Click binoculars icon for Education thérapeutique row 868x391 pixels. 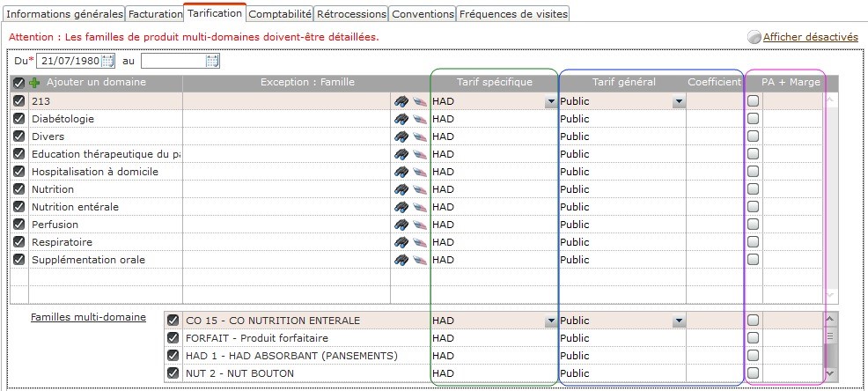click(401, 154)
